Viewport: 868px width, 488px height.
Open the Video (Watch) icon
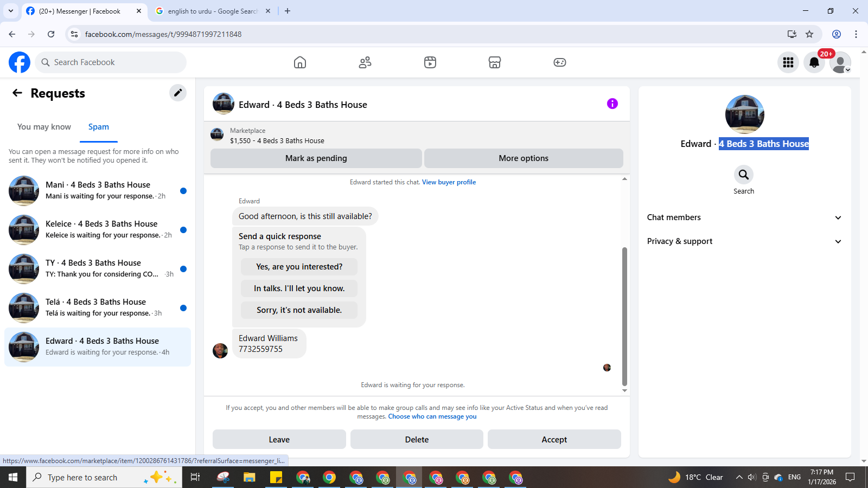430,62
